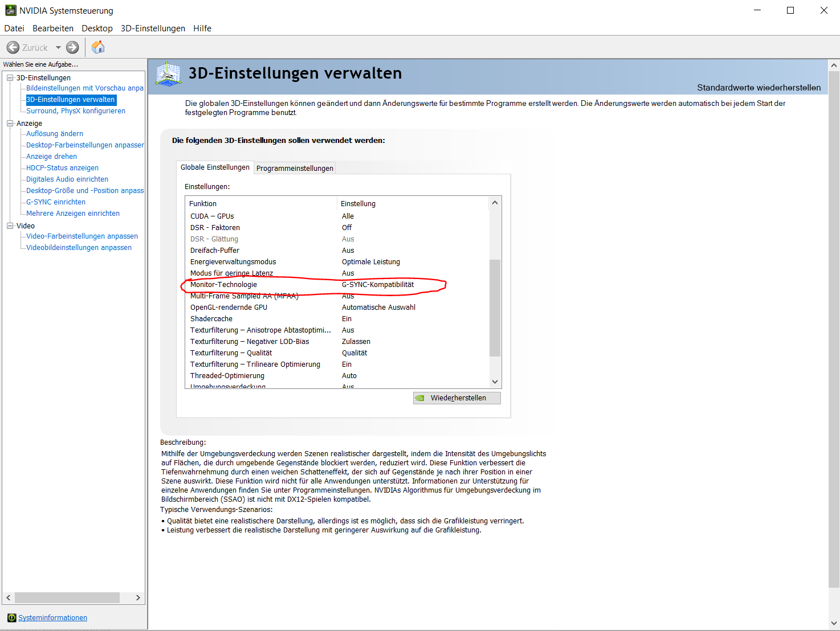The width and height of the screenshot is (840, 631).
Task: Open the Hilfe menu
Action: (202, 28)
